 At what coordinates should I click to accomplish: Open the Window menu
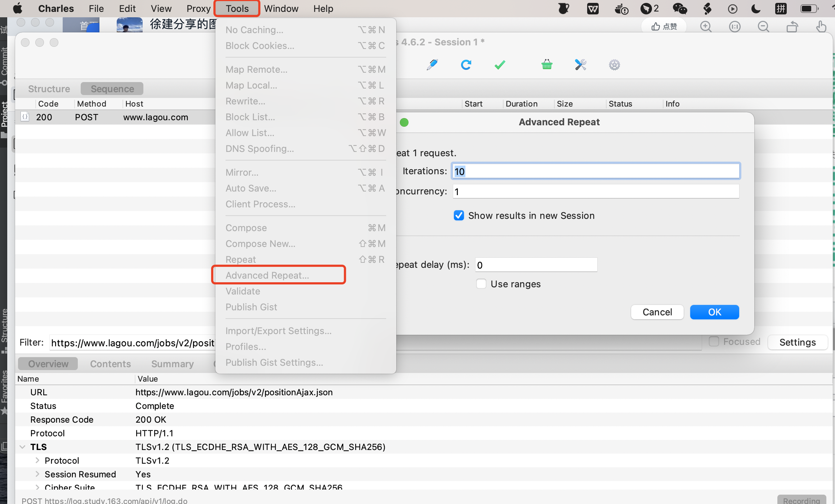(281, 8)
